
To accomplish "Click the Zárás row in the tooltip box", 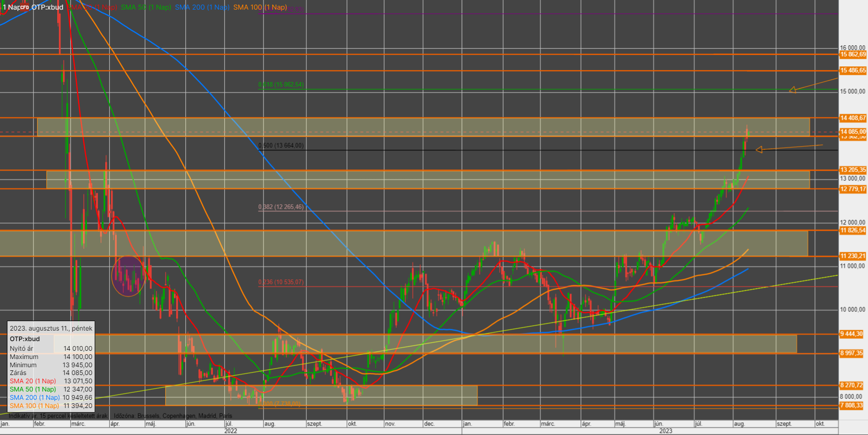I will pyautogui.click(x=51, y=373).
